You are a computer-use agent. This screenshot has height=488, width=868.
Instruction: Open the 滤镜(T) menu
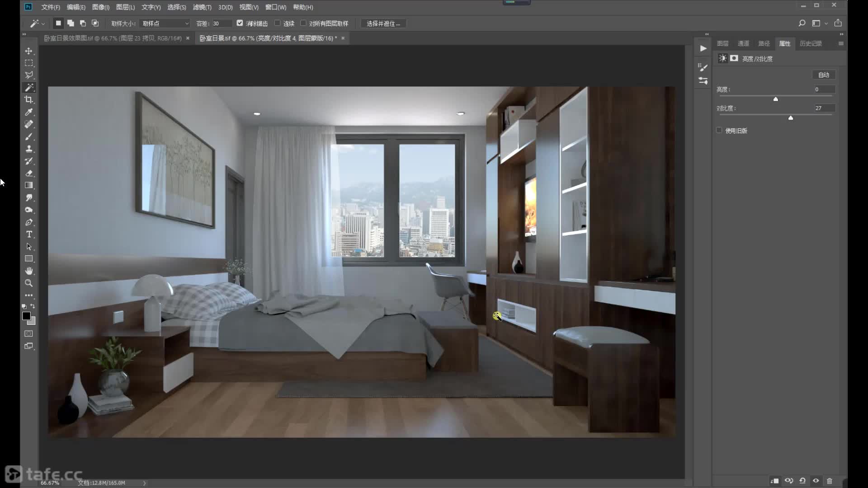202,7
